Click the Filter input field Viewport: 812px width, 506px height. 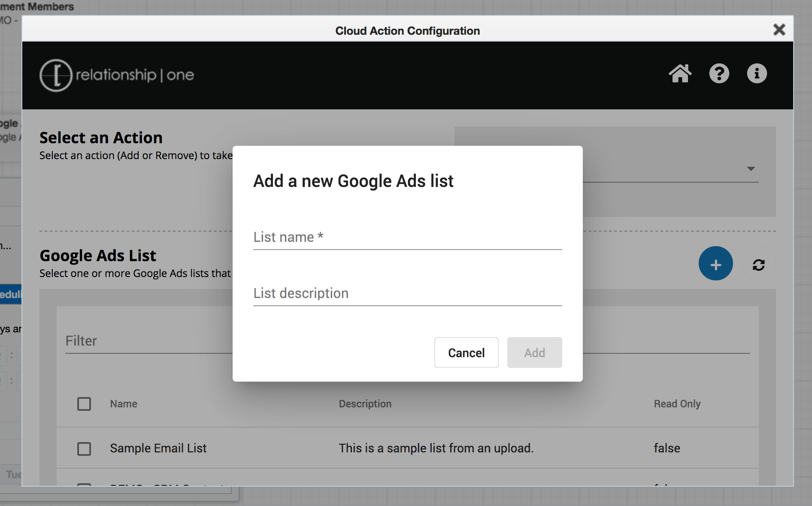click(x=148, y=341)
